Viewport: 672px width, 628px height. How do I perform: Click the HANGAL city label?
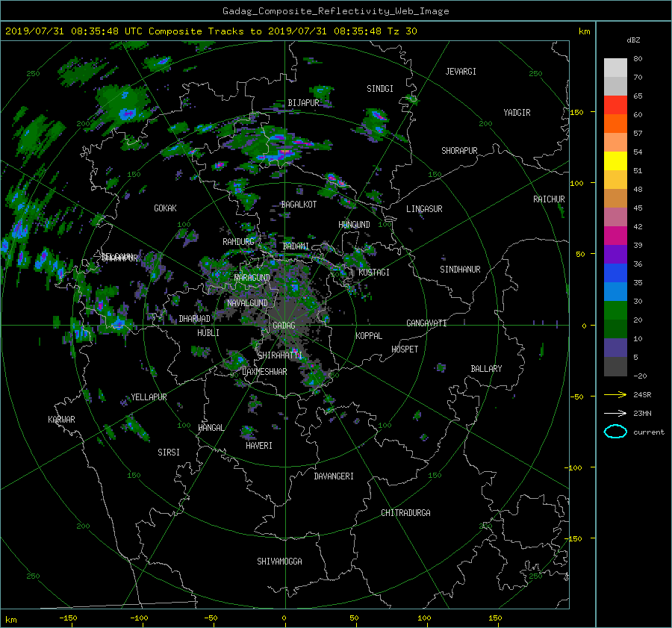tap(211, 428)
